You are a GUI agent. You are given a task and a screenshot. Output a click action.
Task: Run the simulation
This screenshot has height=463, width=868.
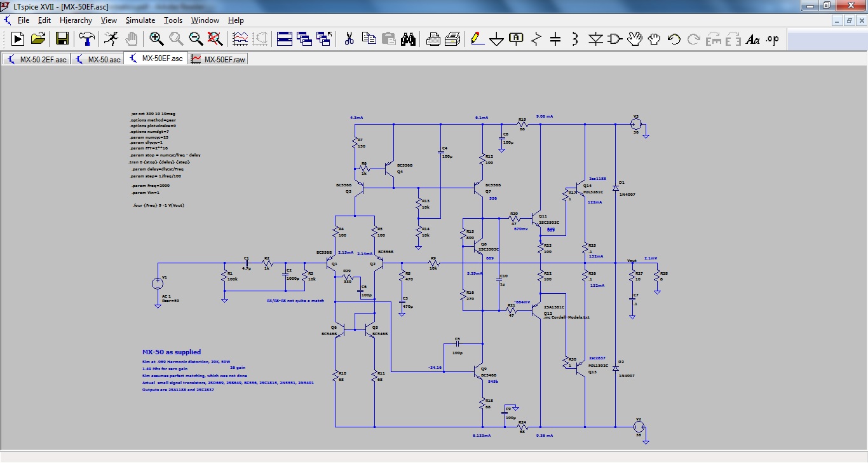[111, 39]
